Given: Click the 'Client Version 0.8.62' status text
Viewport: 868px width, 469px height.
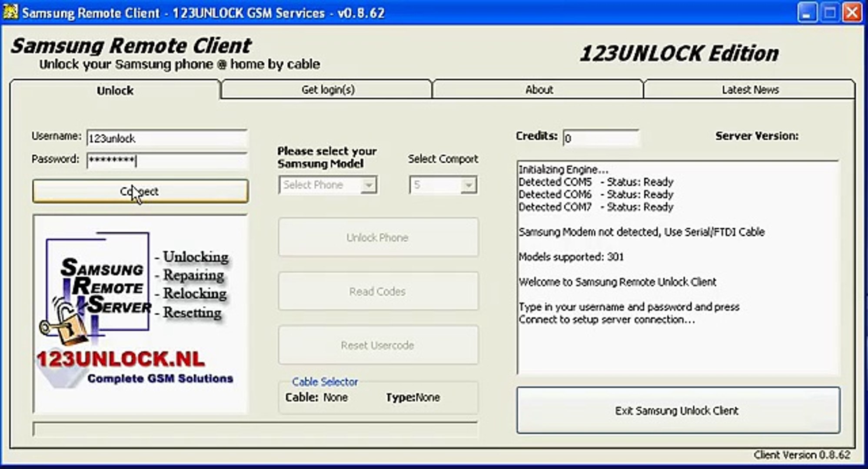Looking at the screenshot, I should click(x=802, y=455).
